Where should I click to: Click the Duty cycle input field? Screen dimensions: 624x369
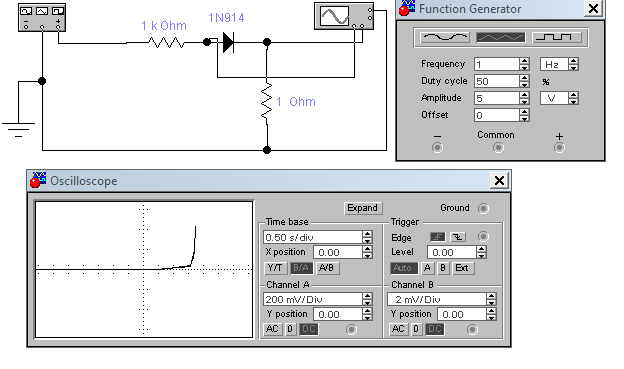[497, 81]
